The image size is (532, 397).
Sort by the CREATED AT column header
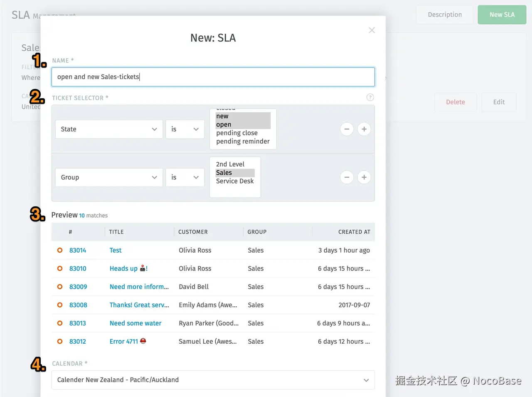[354, 232]
